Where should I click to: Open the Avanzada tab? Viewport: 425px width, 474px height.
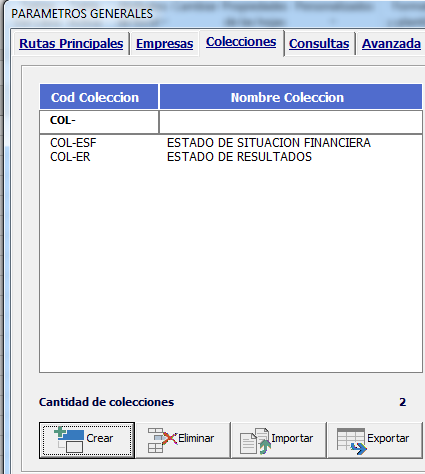391,44
